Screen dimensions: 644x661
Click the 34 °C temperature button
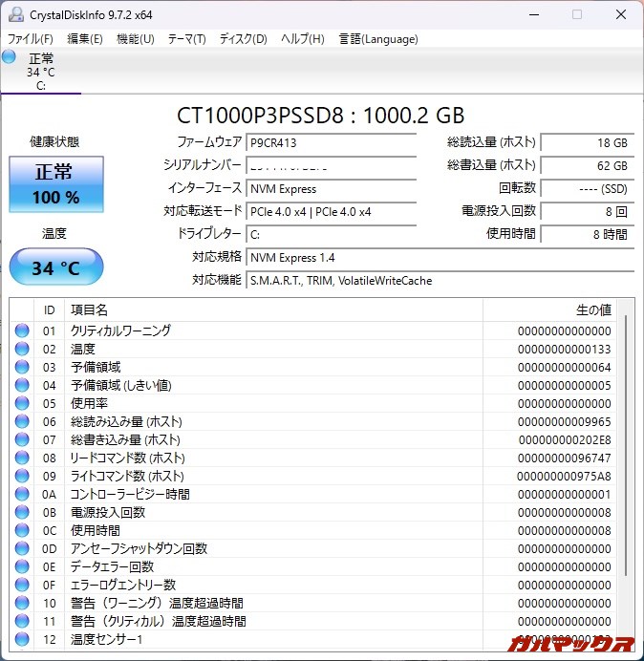[55, 267]
